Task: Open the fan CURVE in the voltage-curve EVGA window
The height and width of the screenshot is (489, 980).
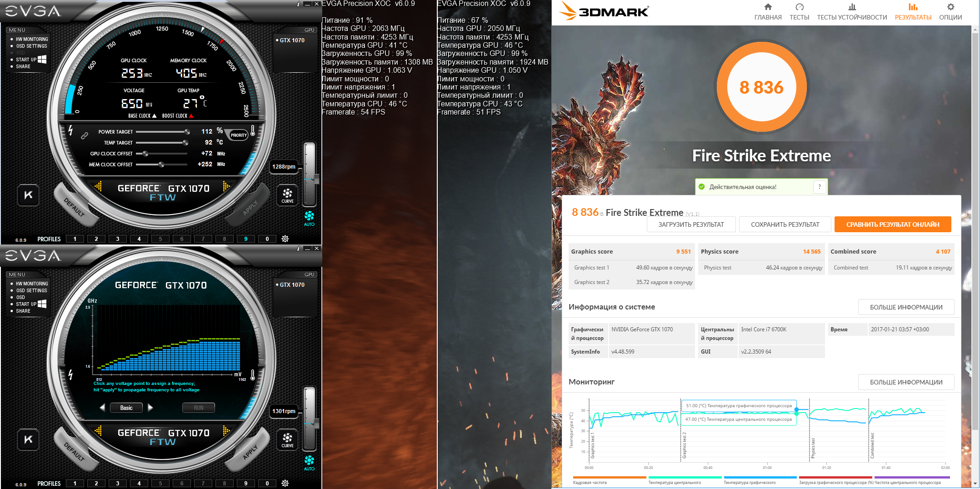Action: (x=287, y=440)
